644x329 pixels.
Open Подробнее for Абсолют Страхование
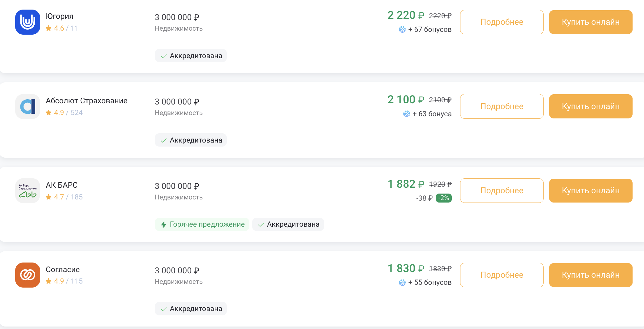502,106
